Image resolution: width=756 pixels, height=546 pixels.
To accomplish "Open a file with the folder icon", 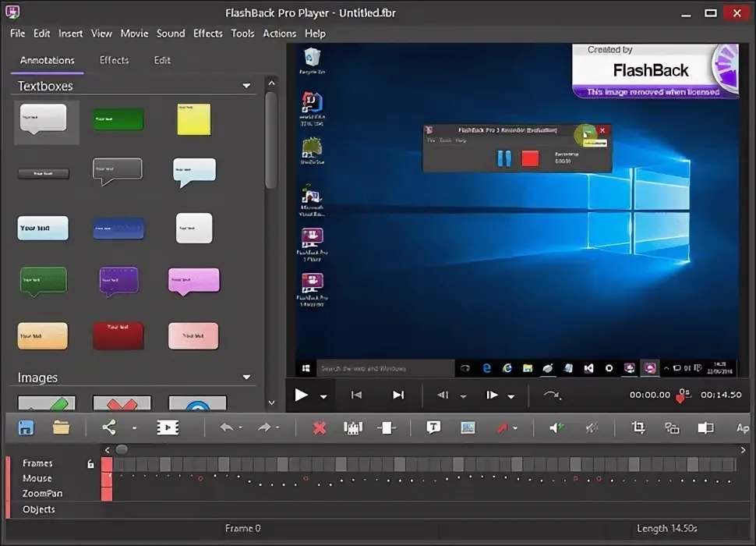I will pyautogui.click(x=61, y=427).
